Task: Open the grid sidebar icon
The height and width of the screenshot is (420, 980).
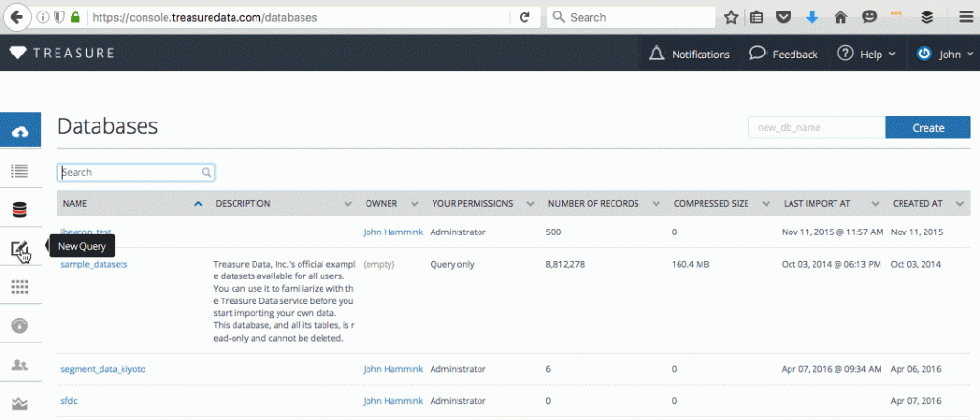Action: click(x=21, y=286)
